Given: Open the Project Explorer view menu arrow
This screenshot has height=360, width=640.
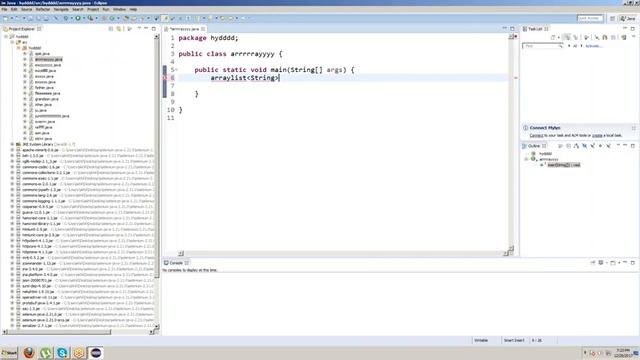Looking at the screenshot, I should coord(139,29).
